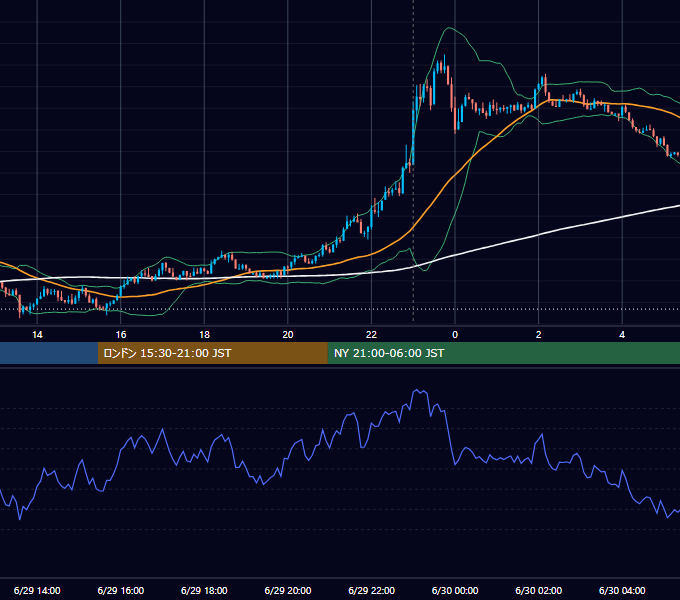This screenshot has width=680, height=600.
Task: Click hour label 16 on the price chart axis
Action: click(x=121, y=335)
